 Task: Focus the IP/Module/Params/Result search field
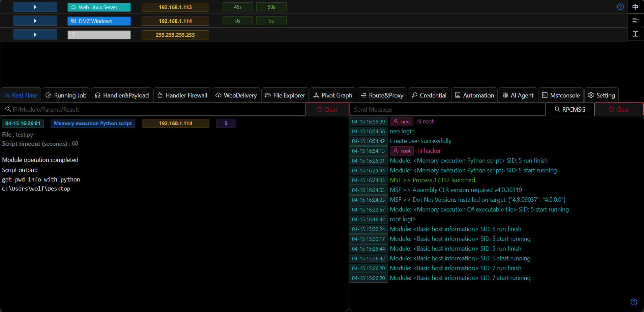point(153,110)
